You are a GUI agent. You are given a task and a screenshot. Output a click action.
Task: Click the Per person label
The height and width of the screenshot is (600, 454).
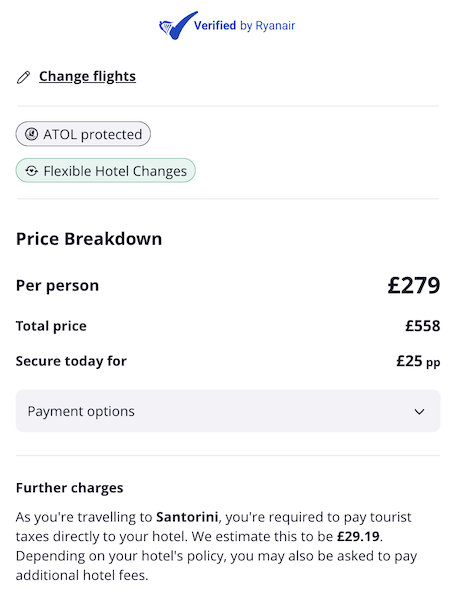(x=57, y=285)
